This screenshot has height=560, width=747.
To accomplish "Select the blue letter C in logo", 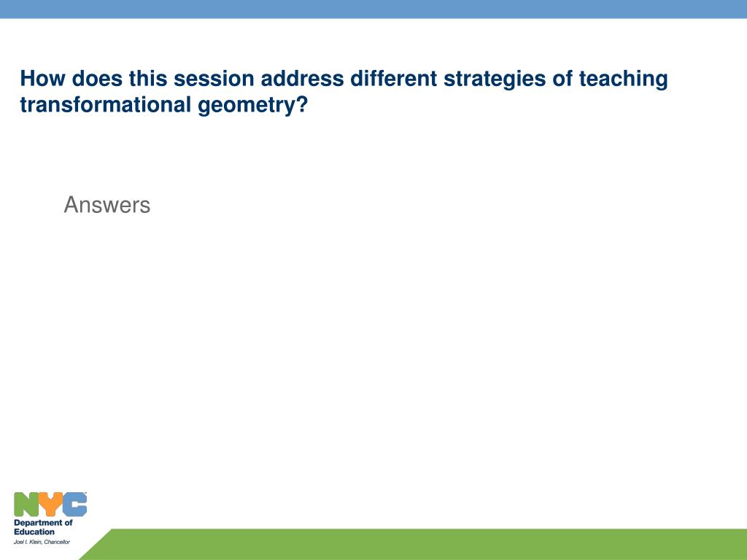I will 75,505.
